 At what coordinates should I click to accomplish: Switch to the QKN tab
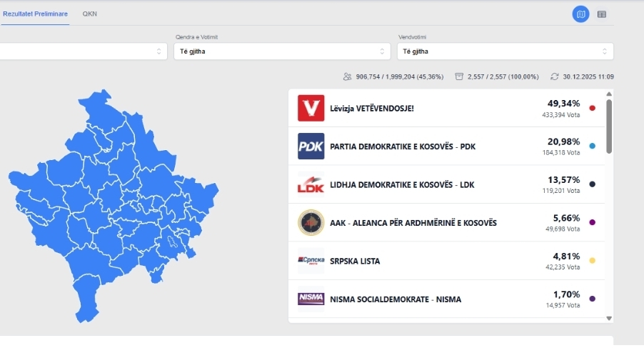(x=90, y=14)
